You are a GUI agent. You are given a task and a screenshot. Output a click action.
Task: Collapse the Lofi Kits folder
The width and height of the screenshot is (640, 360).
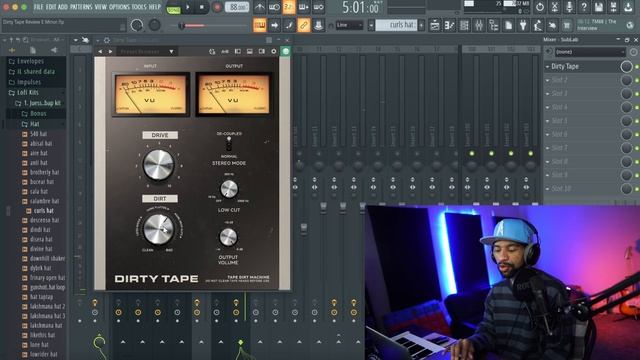tap(28, 93)
